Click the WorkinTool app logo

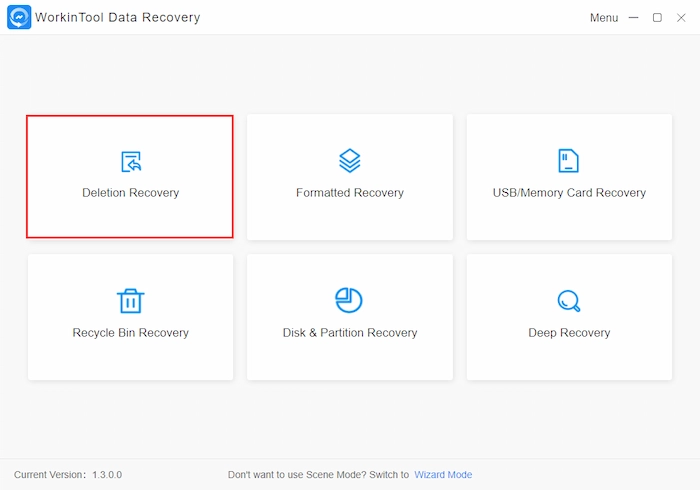[x=19, y=17]
